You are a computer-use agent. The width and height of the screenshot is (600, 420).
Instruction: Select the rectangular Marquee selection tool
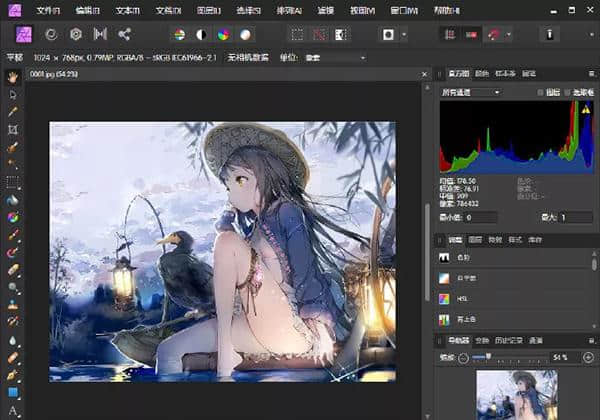pyautogui.click(x=13, y=182)
